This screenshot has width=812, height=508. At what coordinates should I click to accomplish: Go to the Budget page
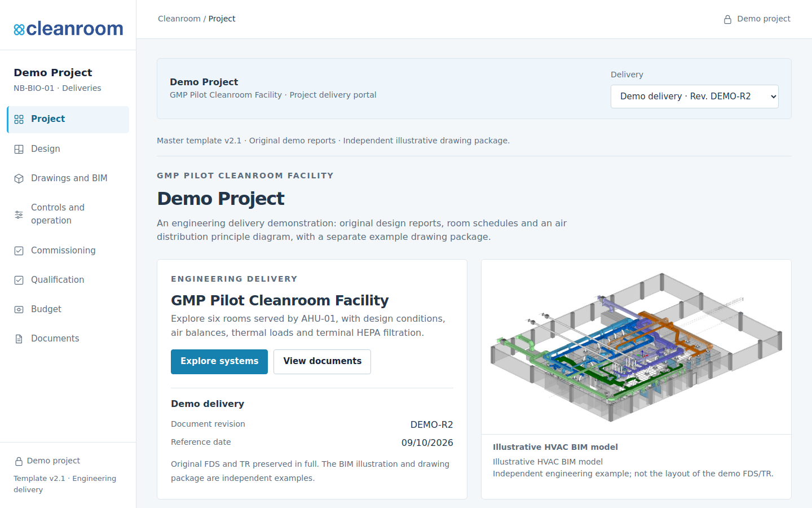68,309
